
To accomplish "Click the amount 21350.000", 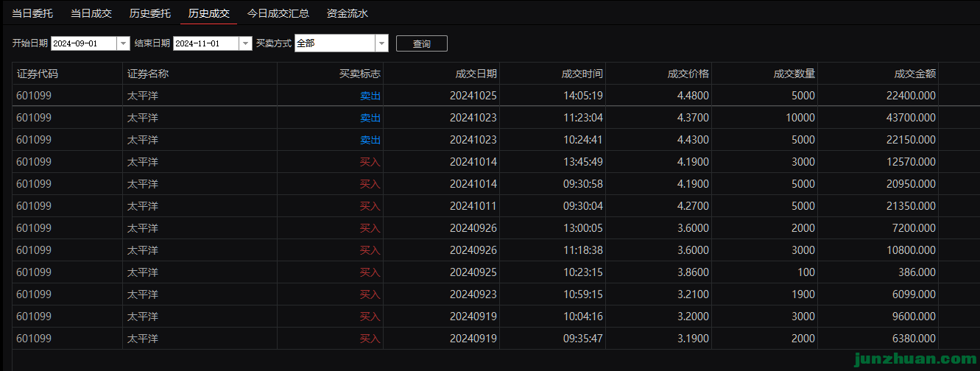I will coord(912,206).
